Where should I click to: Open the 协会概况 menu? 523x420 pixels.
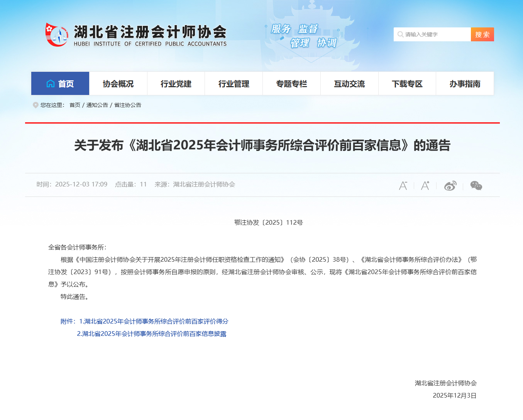118,83
